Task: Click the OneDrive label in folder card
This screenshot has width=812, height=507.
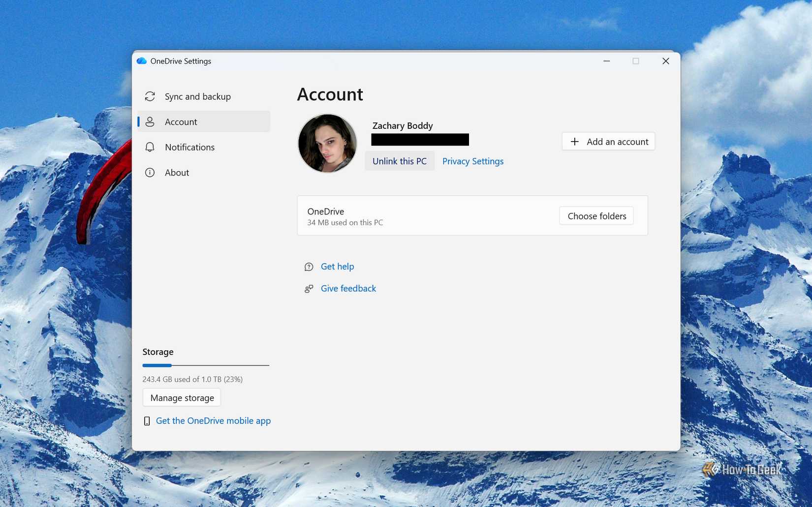Action: point(326,211)
